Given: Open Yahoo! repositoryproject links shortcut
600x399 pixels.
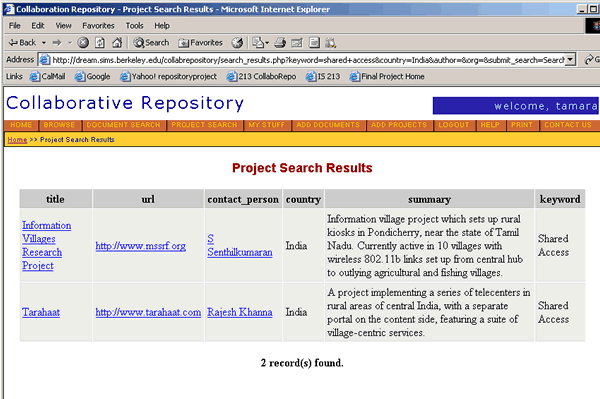Looking at the screenshot, I should coord(169,77).
